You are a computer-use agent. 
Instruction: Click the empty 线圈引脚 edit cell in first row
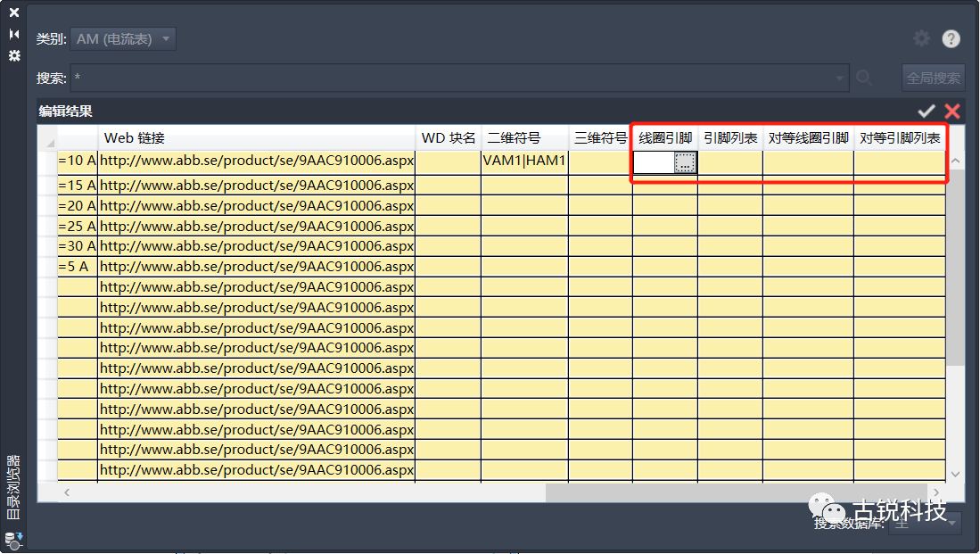click(x=654, y=162)
